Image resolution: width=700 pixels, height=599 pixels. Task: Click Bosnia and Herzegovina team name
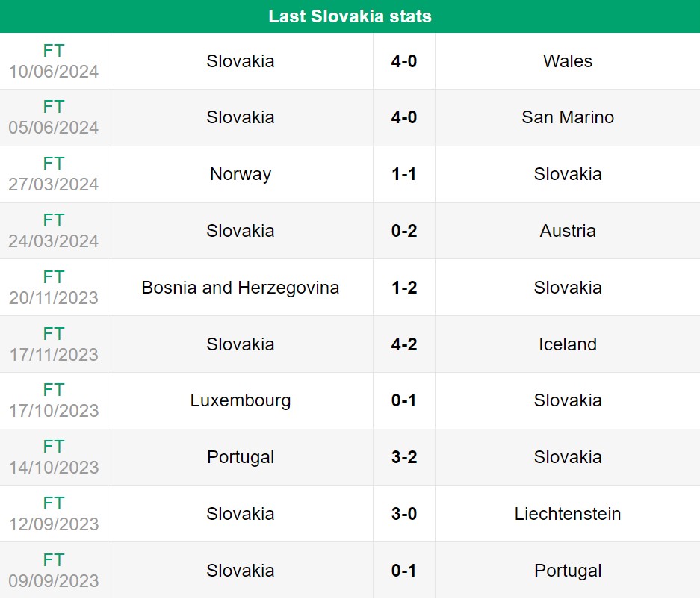tap(241, 288)
